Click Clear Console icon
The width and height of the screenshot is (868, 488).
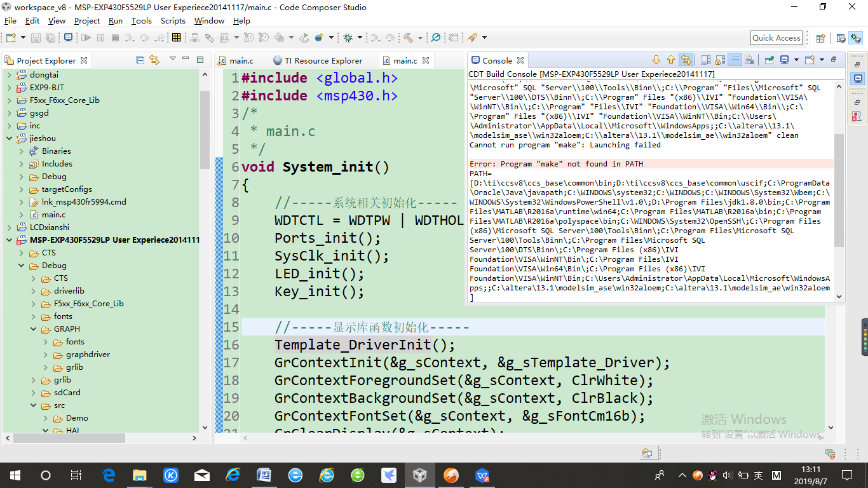tap(749, 60)
